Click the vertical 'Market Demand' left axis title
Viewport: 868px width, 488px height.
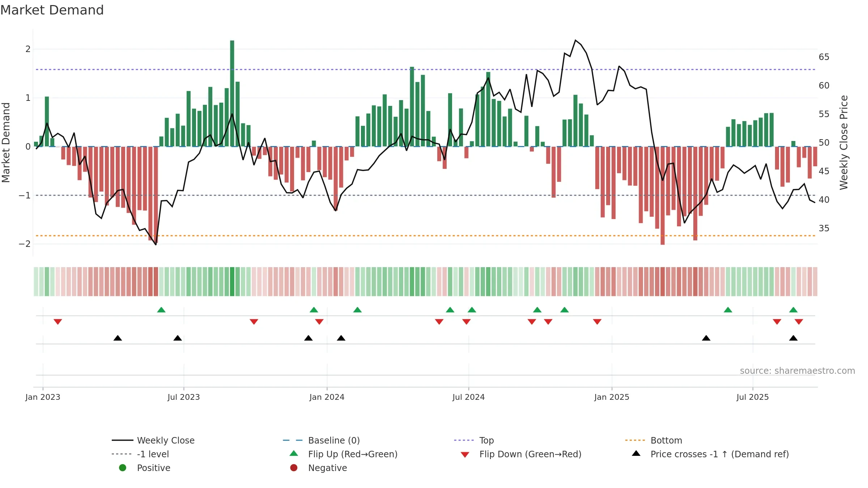[x=6, y=142]
